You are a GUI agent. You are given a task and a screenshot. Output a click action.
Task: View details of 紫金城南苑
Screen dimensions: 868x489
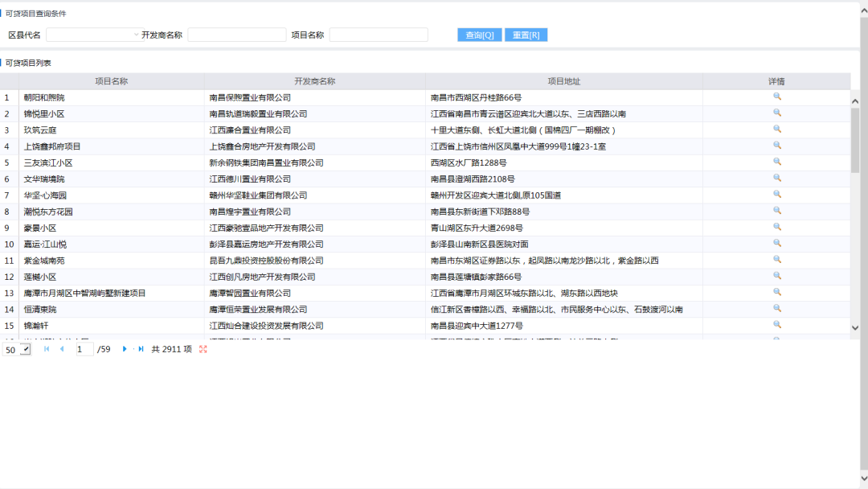[776, 260]
